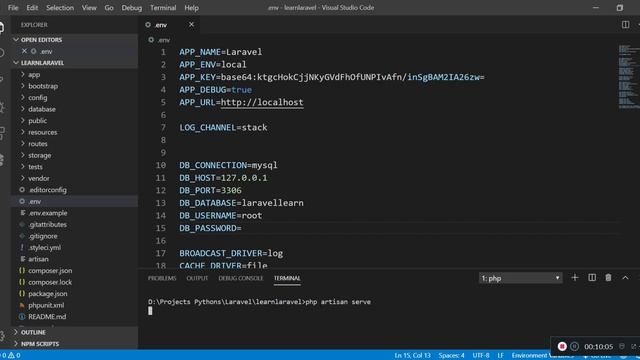
Task: Open the Edit menu
Action: click(x=32, y=8)
